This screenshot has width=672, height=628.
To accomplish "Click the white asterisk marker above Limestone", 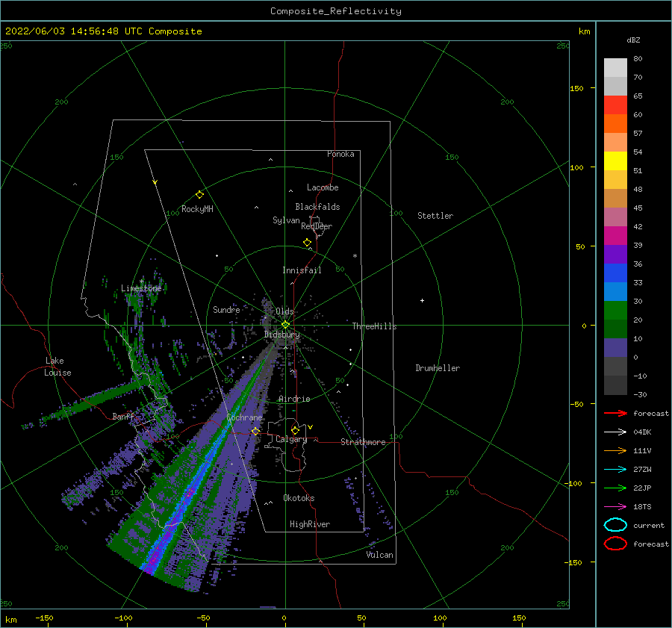I will coord(141,282).
